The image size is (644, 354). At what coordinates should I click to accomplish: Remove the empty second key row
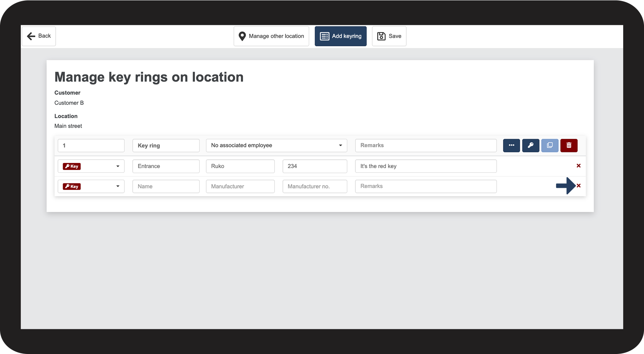(x=578, y=186)
